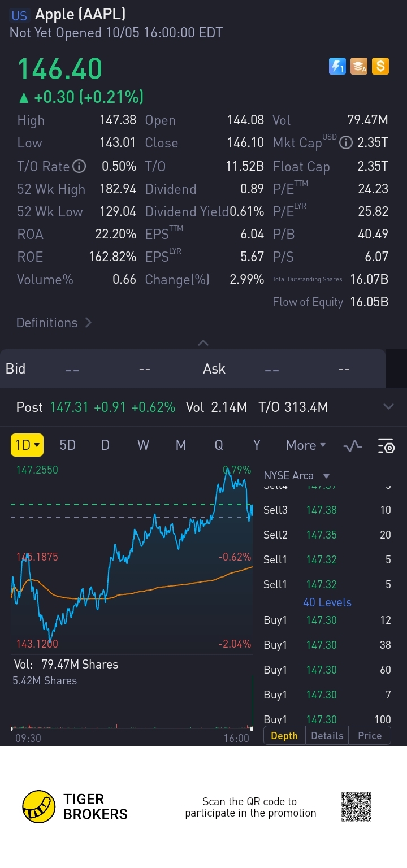Tap the Sell2 147.35 order row
407x868 pixels.
pos(327,535)
